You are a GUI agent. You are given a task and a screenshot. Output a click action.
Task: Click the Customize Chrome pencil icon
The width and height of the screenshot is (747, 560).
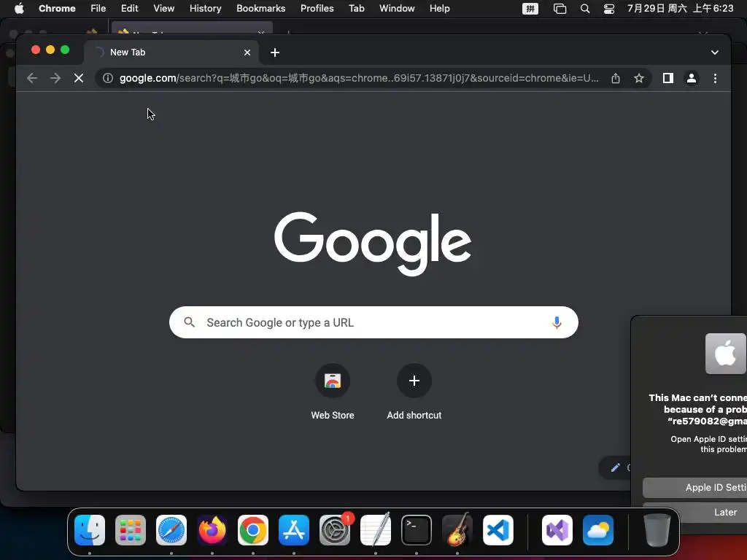pyautogui.click(x=616, y=467)
